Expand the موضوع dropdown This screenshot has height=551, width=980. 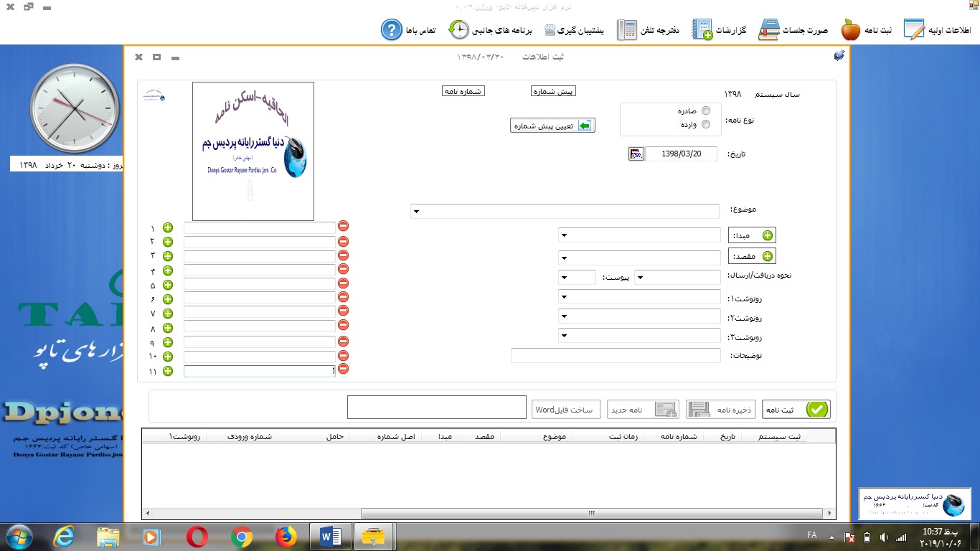click(x=415, y=212)
